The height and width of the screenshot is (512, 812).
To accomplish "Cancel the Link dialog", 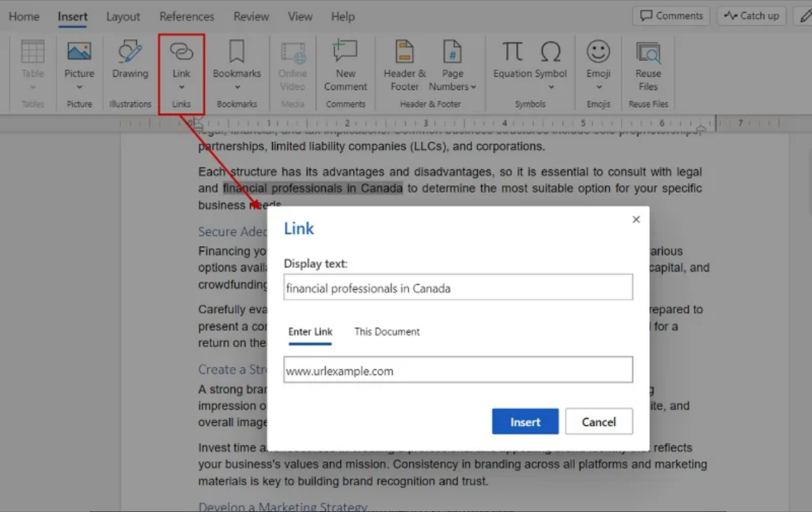I will click(599, 421).
